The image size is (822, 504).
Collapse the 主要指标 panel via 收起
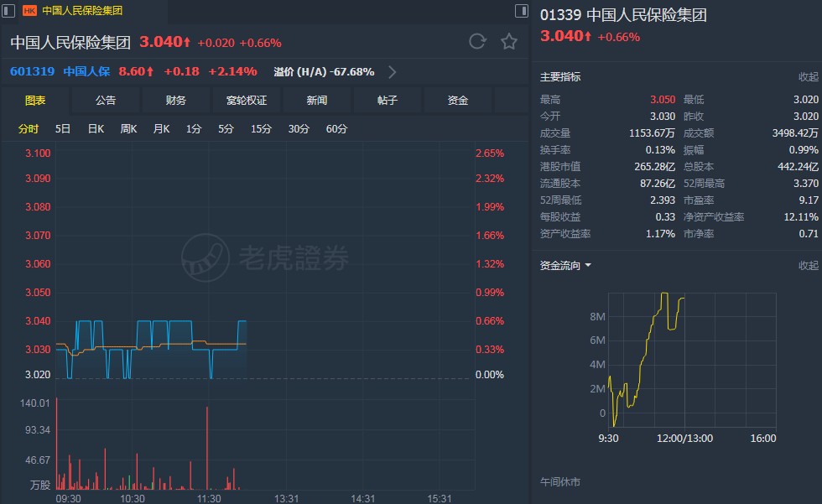(x=806, y=77)
